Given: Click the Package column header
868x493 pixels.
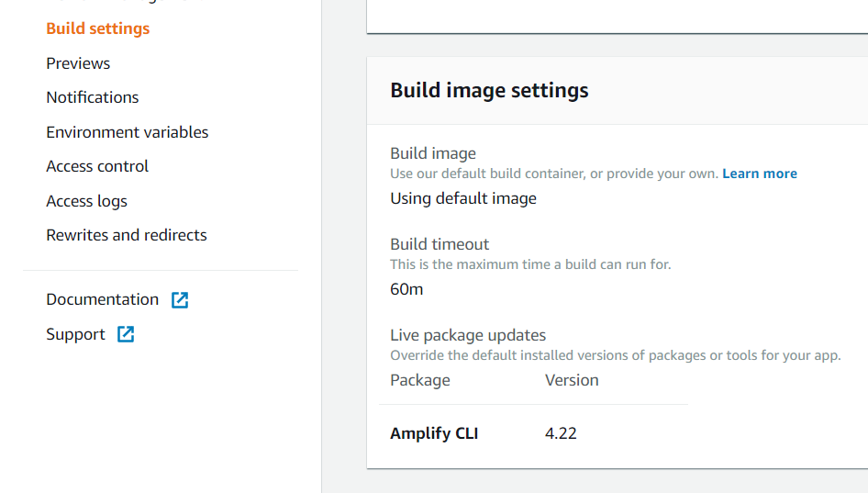Looking at the screenshot, I should [x=420, y=380].
